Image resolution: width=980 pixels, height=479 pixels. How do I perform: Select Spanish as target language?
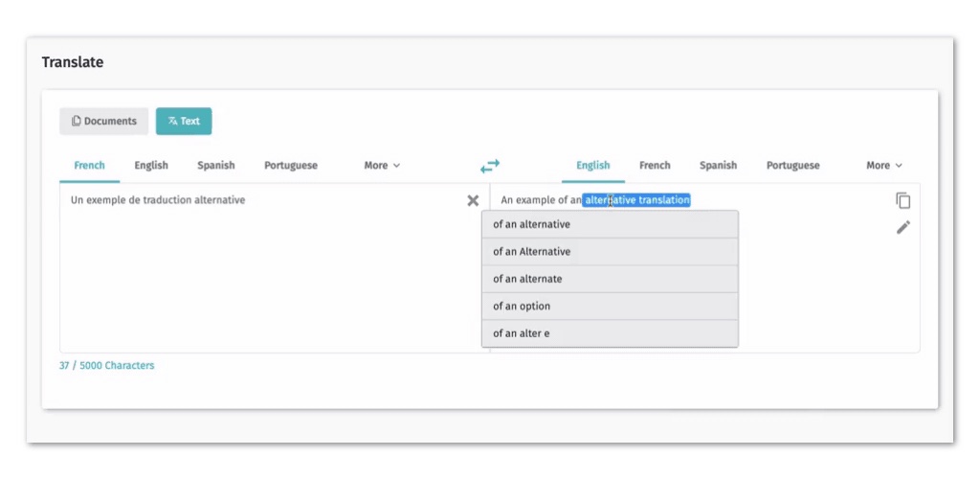[x=718, y=166]
